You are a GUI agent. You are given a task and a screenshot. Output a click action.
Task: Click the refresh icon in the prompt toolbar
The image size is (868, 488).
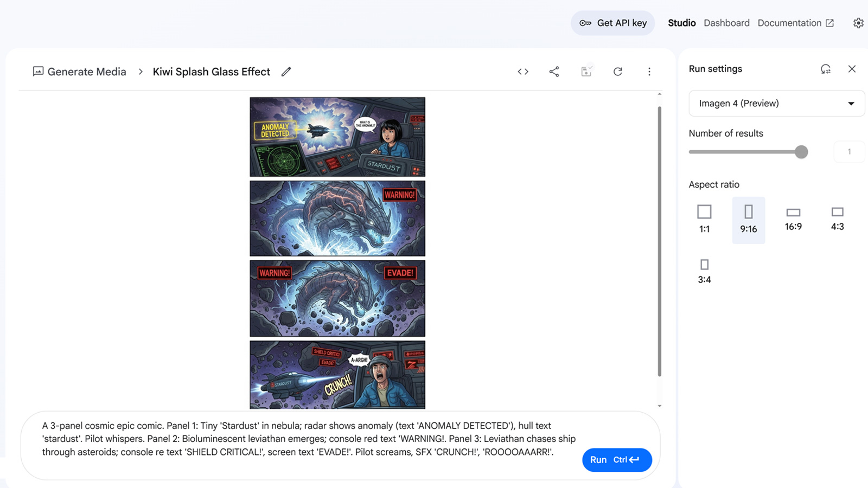pos(617,72)
